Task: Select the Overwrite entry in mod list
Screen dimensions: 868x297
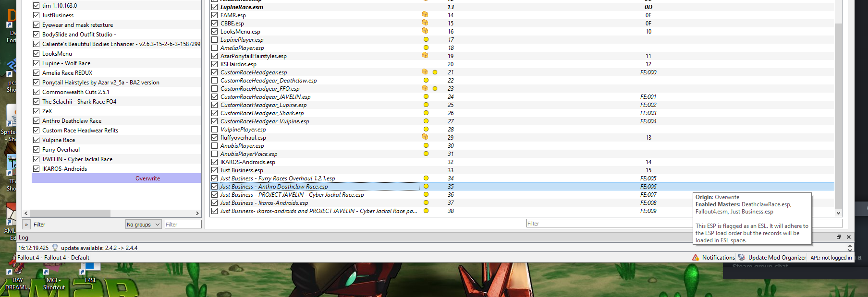Action: [117, 178]
